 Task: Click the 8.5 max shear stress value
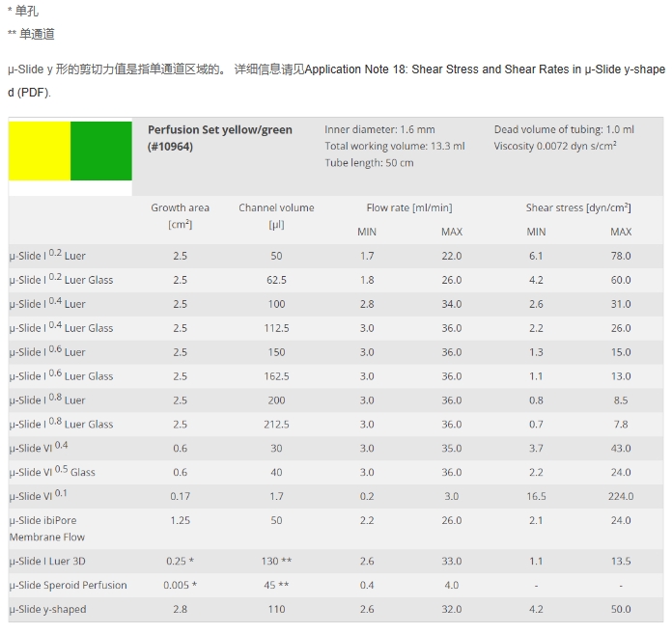point(621,400)
